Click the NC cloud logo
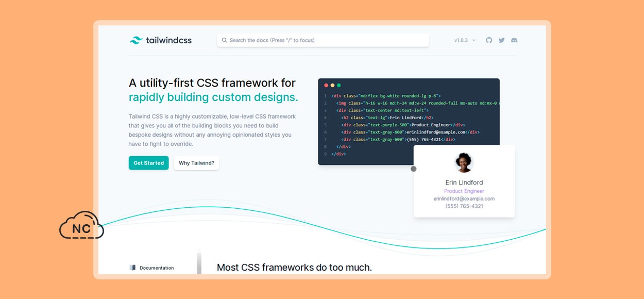Viewport: 644px width, 299px height. coord(81,225)
